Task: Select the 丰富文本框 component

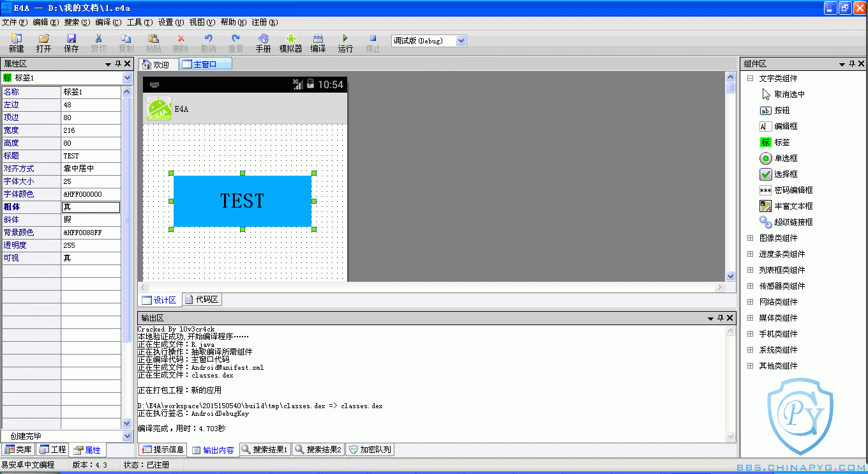Action: tap(786, 206)
